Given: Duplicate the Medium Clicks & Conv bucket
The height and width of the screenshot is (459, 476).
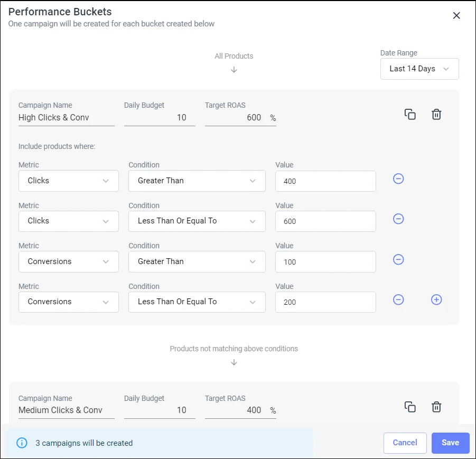Looking at the screenshot, I should click(410, 407).
